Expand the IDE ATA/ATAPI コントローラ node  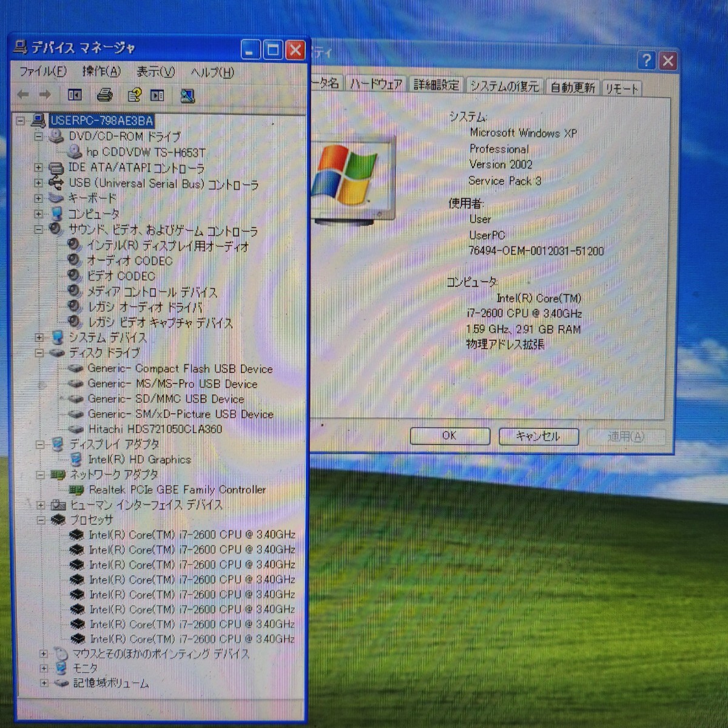[38, 167]
